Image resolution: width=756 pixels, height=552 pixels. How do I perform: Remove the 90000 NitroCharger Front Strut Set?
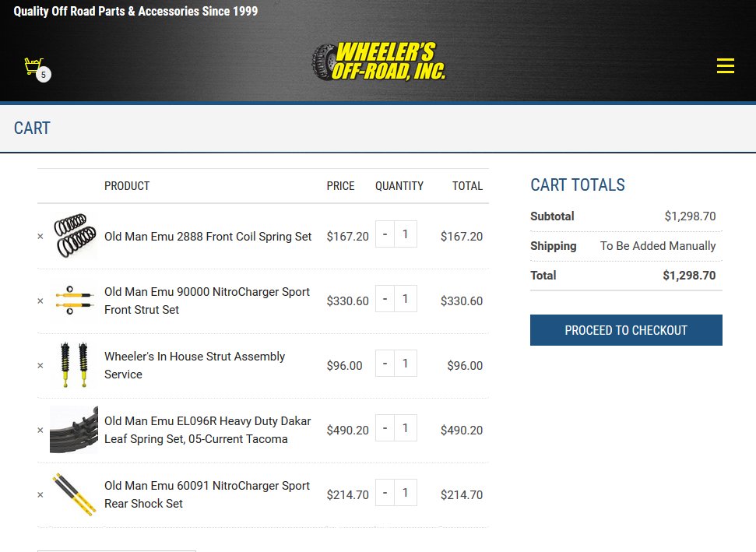(x=40, y=301)
